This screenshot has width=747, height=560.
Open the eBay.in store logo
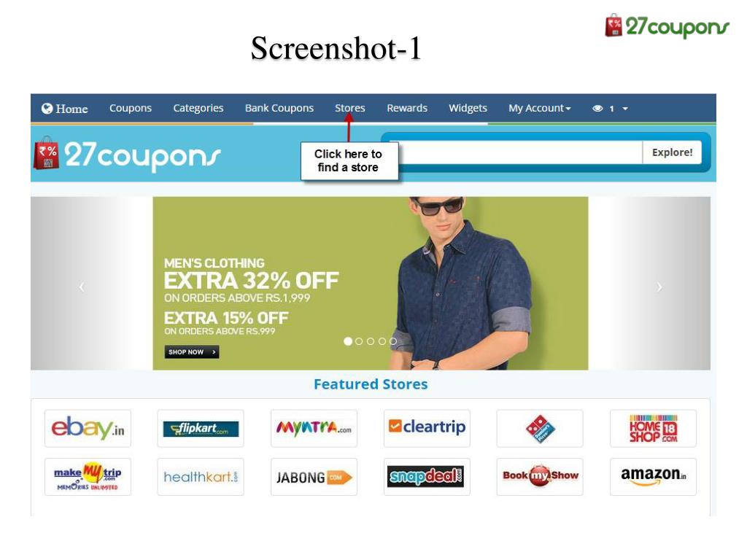pos(88,428)
